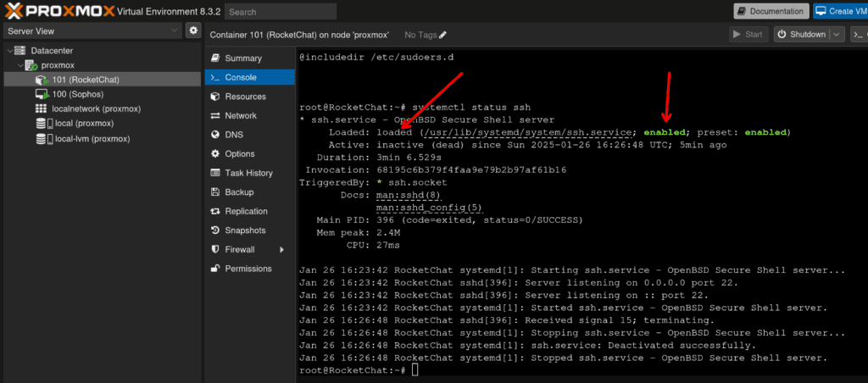Open the Server View gear settings

193,31
